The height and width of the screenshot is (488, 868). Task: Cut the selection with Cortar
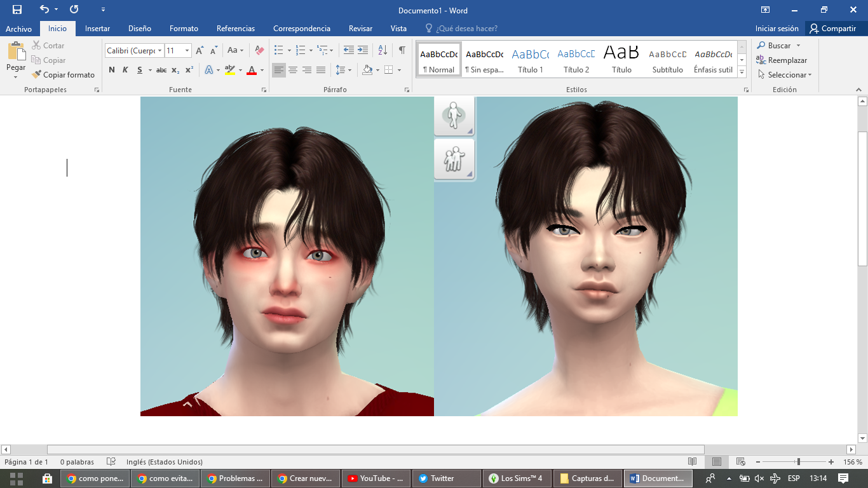tap(48, 46)
